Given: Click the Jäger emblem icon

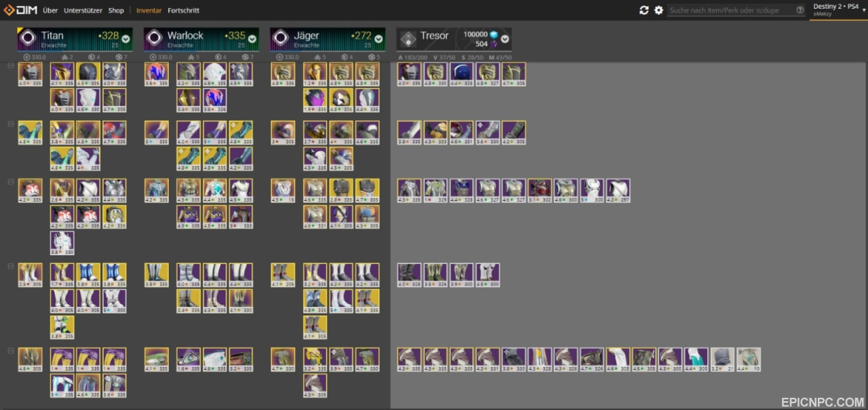Looking at the screenshot, I should coord(281,39).
